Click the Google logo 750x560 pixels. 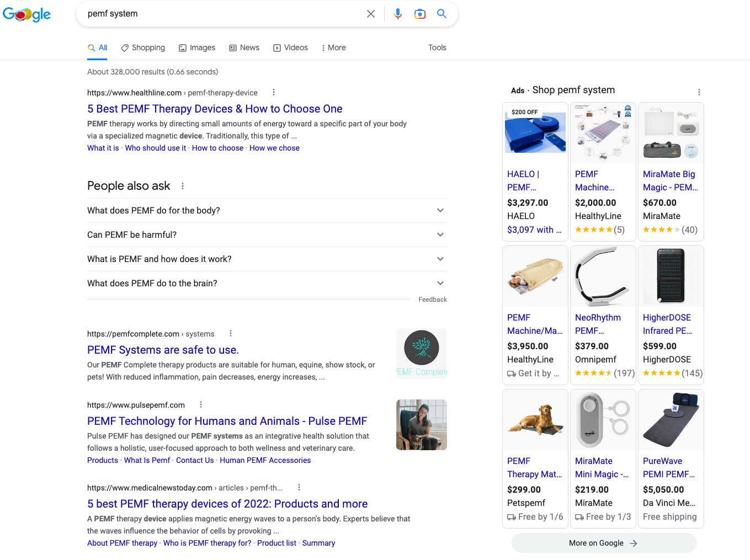[x=26, y=14]
